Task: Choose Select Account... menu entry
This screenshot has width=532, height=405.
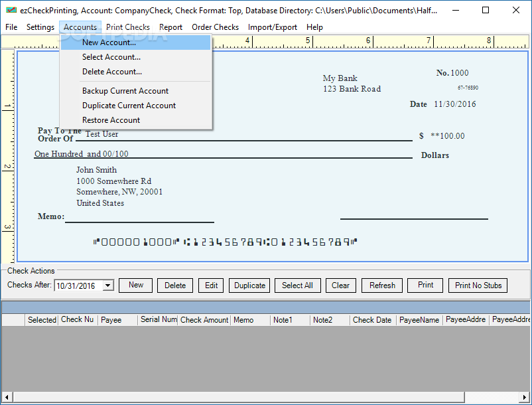Action: [136, 57]
